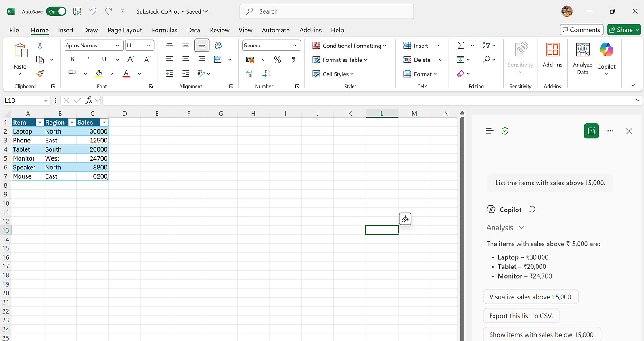Viewport: 644px width, 341px height.
Task: Collapse the ribbon chevron
Action: pos(633,84)
